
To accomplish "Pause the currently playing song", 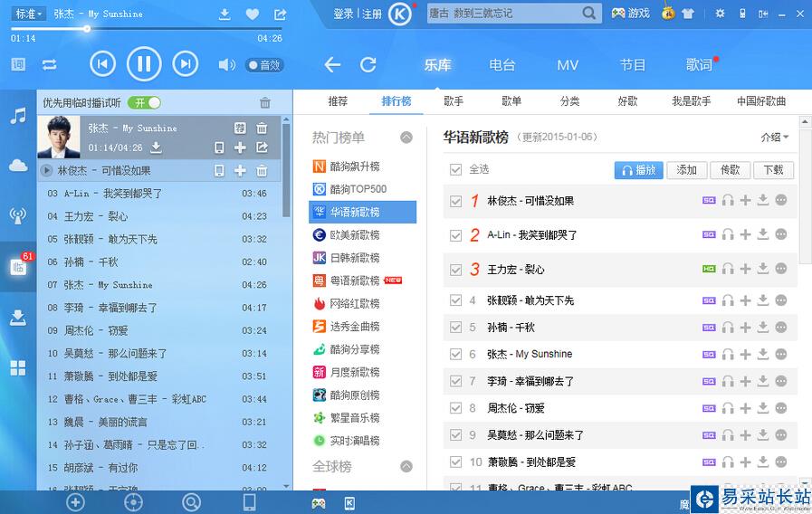I will click(x=144, y=64).
